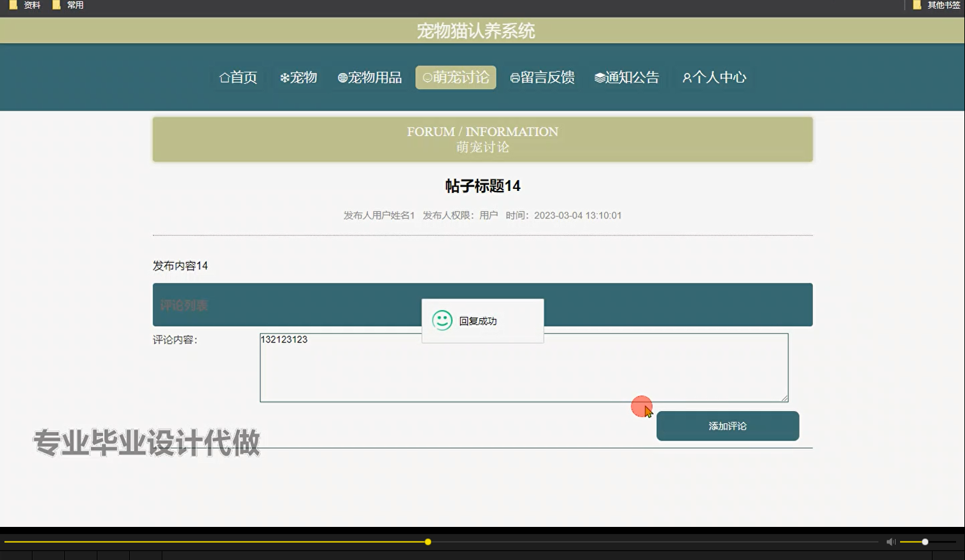The height and width of the screenshot is (560, 965).
Task: Open the 其他书签 bookmarks menu
Action: click(x=941, y=5)
